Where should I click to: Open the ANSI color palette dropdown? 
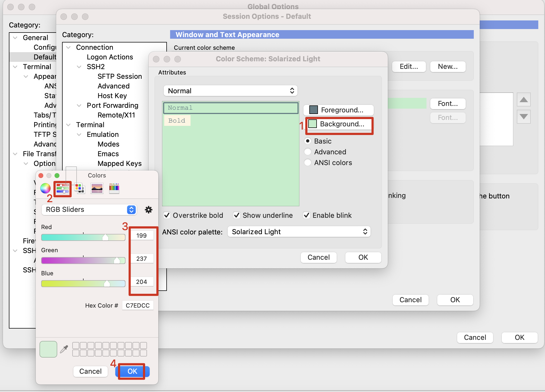[x=299, y=232]
